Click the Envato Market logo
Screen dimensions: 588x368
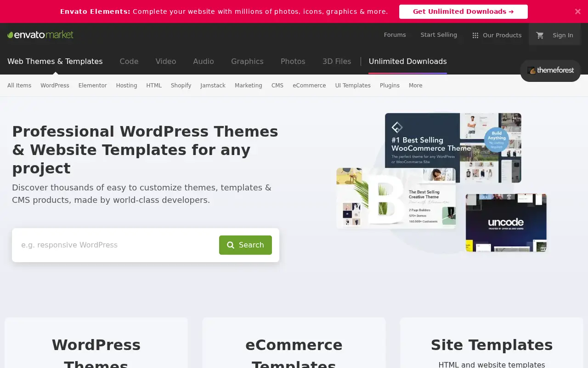click(40, 35)
